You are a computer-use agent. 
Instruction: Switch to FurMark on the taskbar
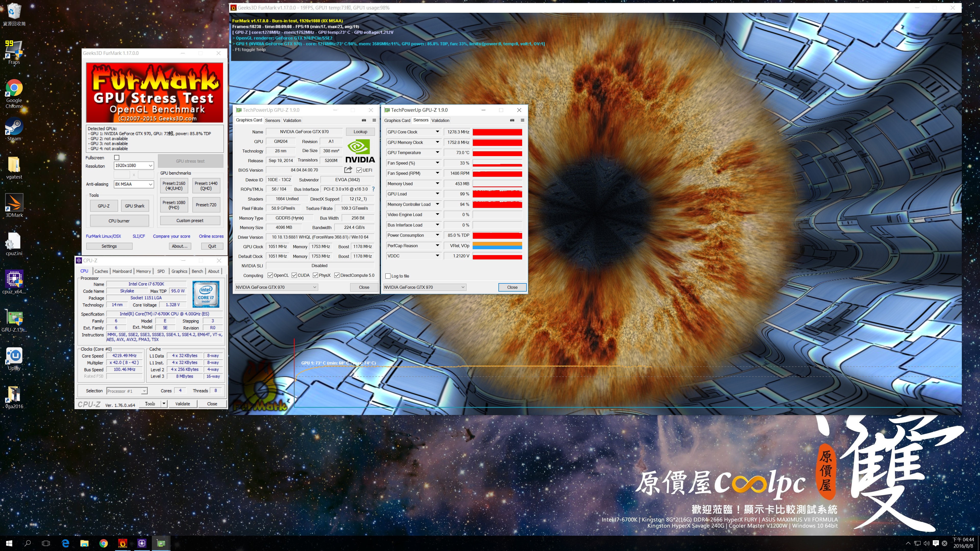[x=122, y=543]
